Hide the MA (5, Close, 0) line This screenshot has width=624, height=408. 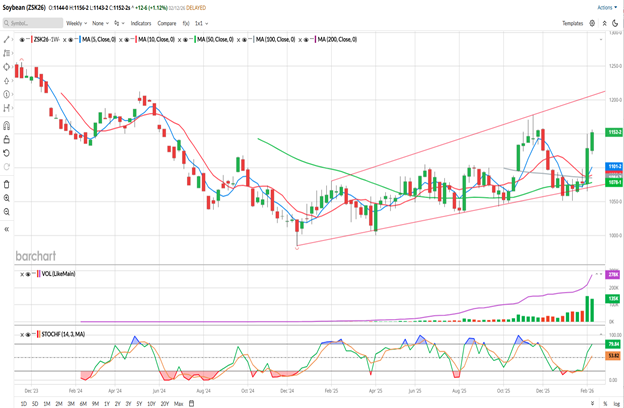[70, 40]
